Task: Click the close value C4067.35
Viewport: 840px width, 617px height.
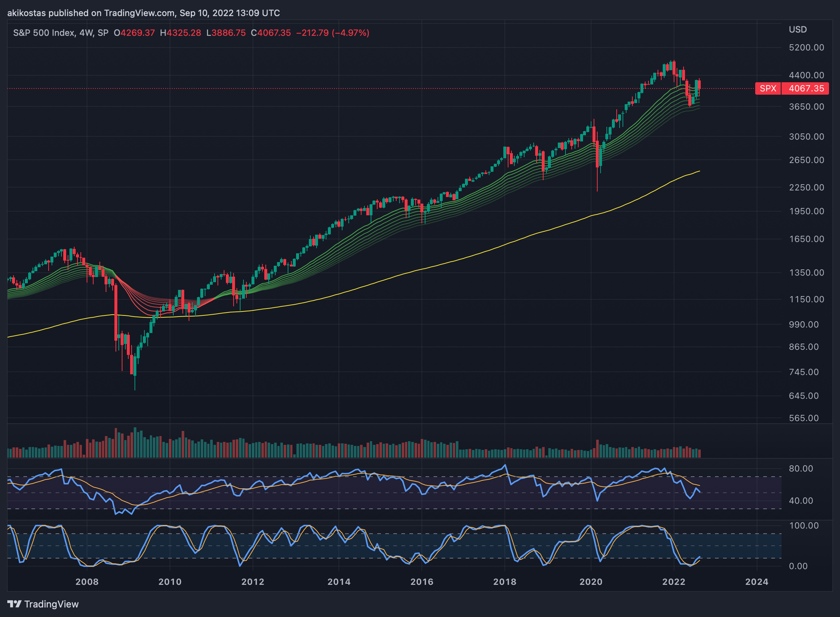Action: [x=271, y=33]
